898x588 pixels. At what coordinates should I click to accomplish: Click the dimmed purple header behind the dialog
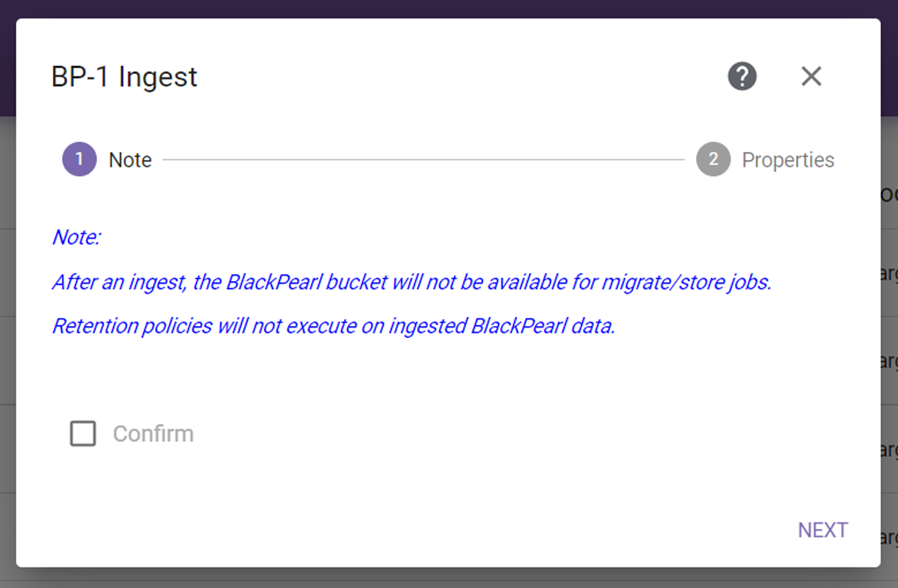[449, 8]
